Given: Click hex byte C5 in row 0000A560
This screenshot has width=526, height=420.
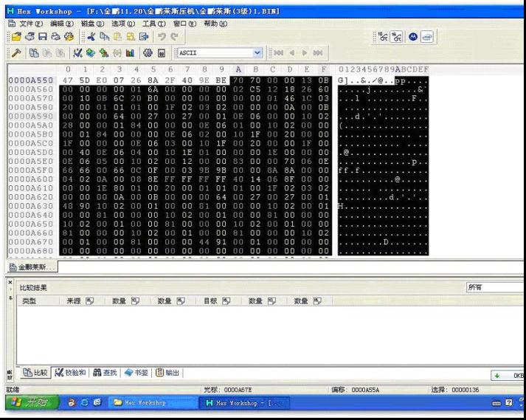Looking at the screenshot, I should (255, 89).
